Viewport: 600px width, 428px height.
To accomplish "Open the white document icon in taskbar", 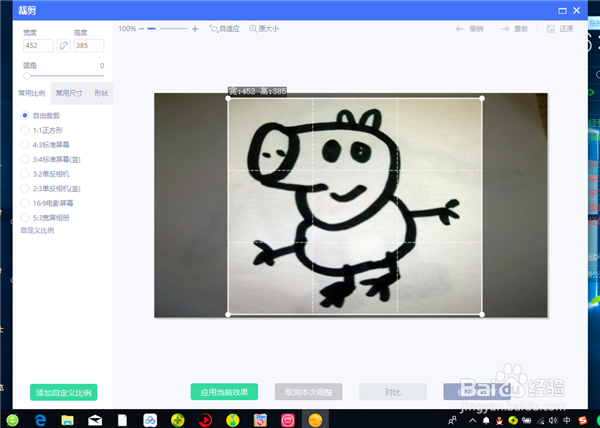I will [x=122, y=420].
